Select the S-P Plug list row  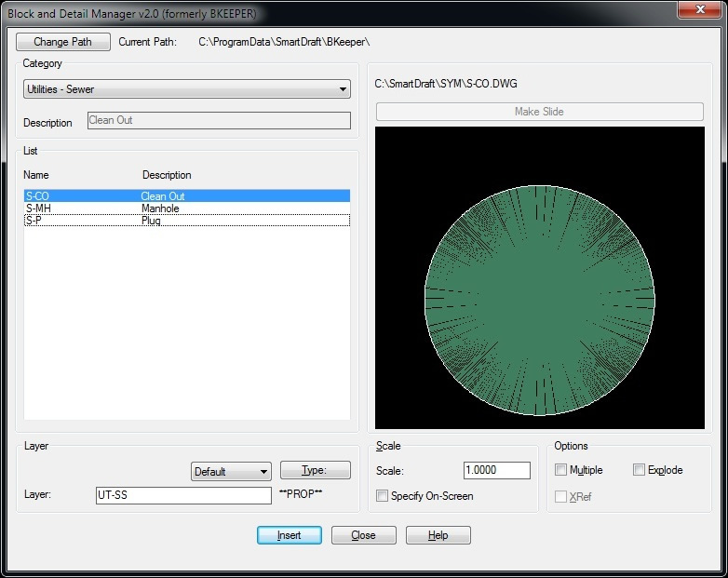pos(186,220)
